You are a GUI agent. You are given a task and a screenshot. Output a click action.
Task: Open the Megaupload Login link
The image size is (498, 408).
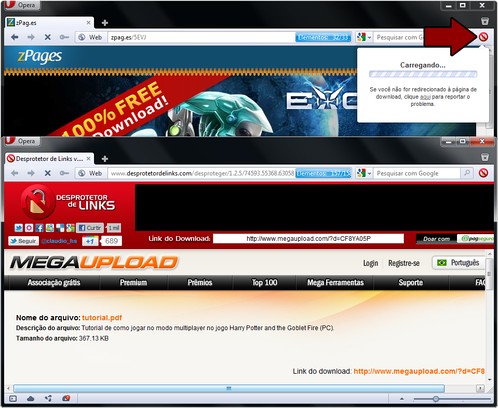pos(371,263)
